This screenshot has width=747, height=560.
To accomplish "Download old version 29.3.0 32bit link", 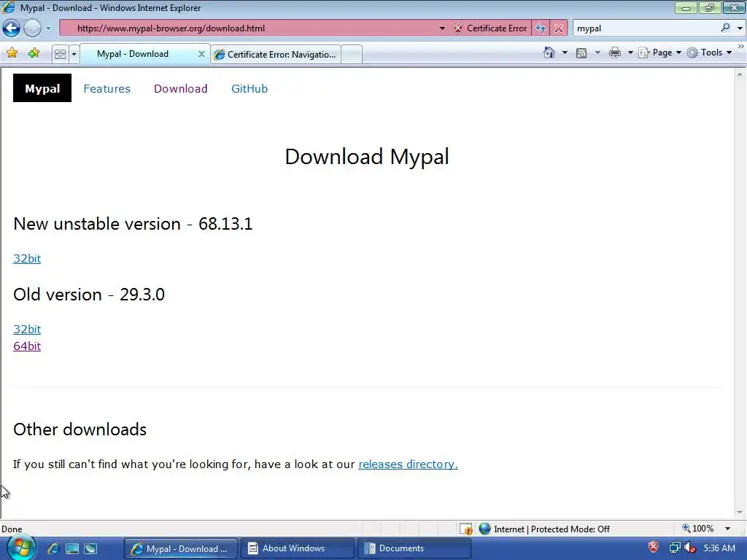I will click(x=27, y=329).
